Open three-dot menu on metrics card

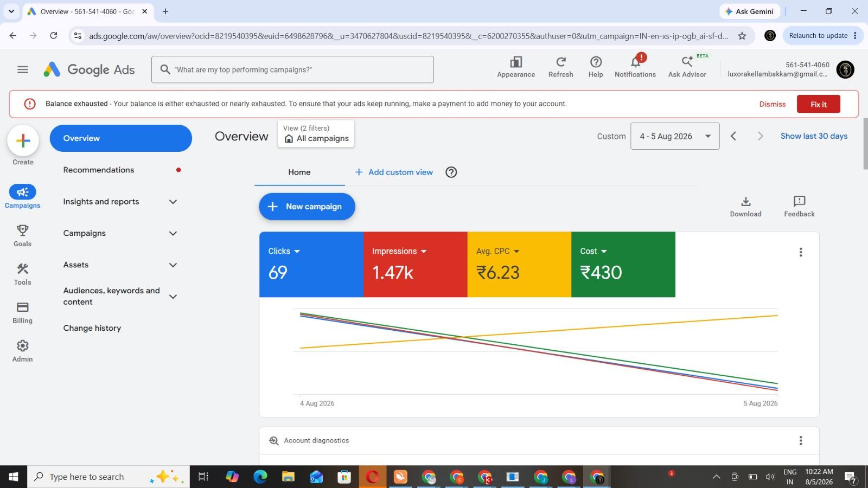pos(801,252)
